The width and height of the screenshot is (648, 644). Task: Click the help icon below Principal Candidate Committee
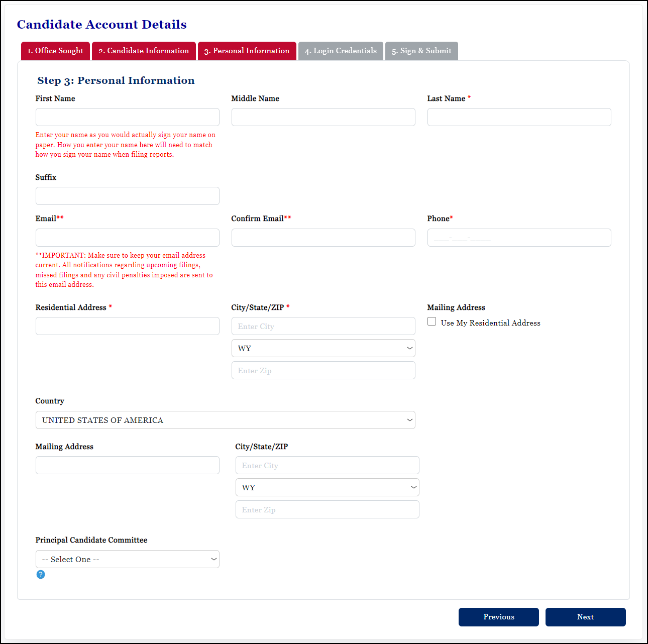click(x=40, y=574)
